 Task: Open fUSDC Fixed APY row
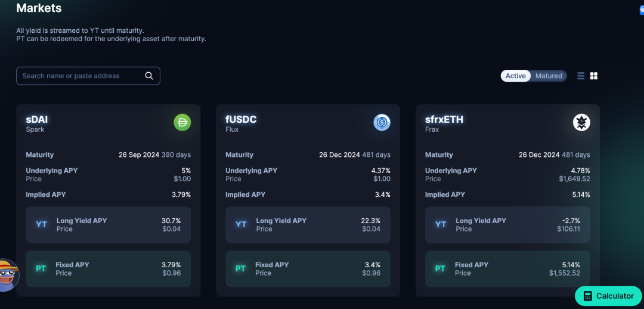pos(308,269)
